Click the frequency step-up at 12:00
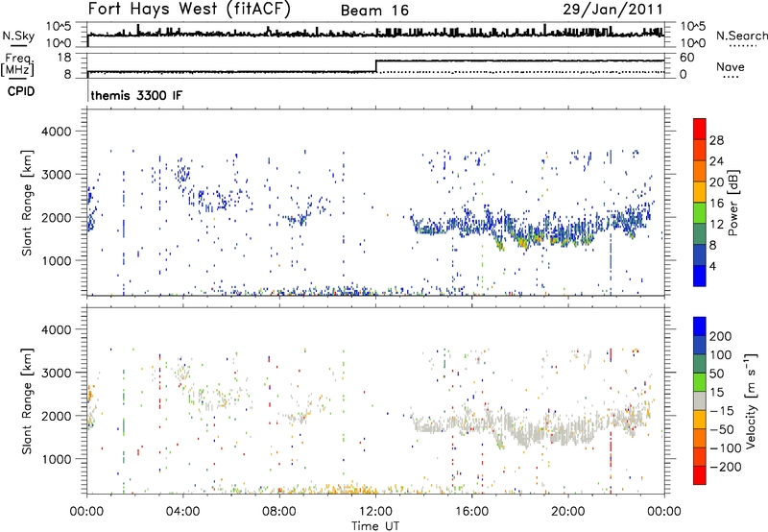The image size is (768, 532). point(375,66)
